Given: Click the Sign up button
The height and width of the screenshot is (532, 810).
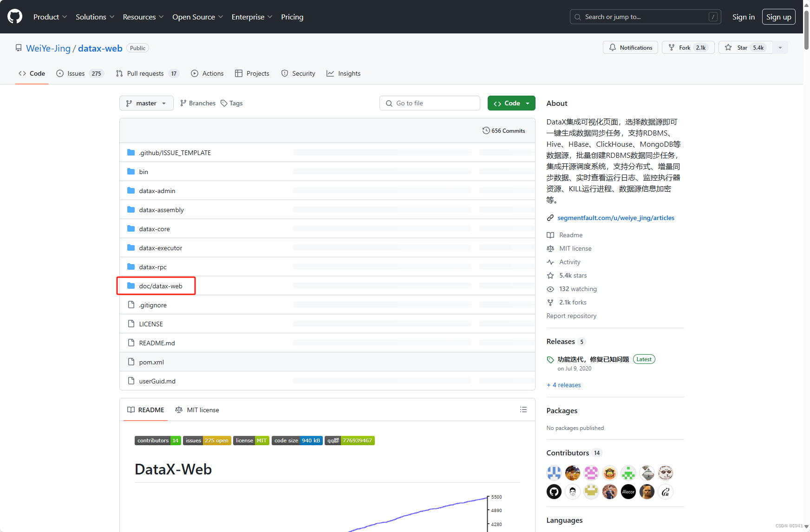Looking at the screenshot, I should [x=778, y=17].
